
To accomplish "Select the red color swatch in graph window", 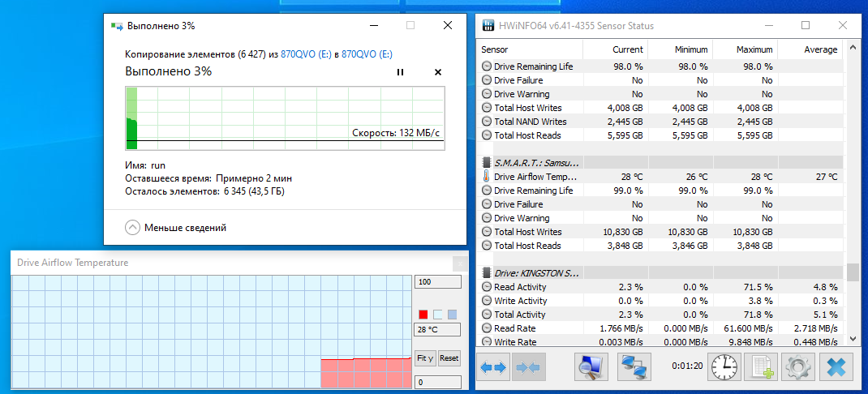I will 423,315.
